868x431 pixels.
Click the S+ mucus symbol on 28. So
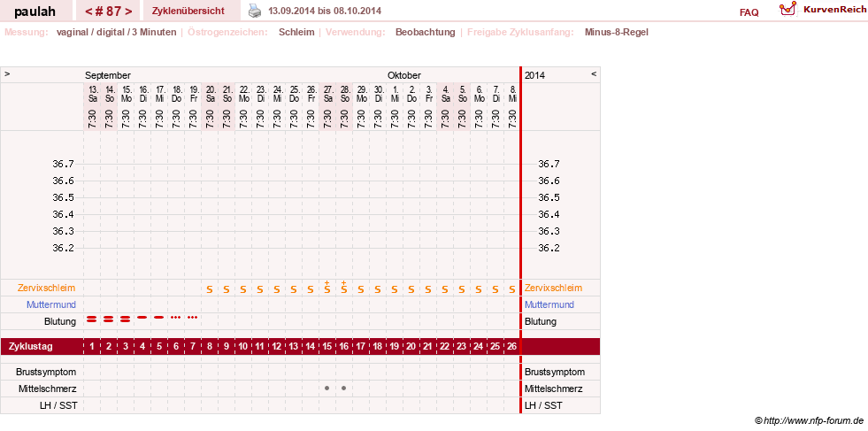tap(344, 288)
